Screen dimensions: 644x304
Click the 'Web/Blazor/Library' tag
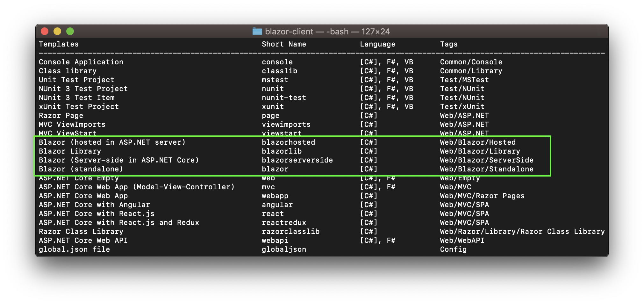(480, 151)
